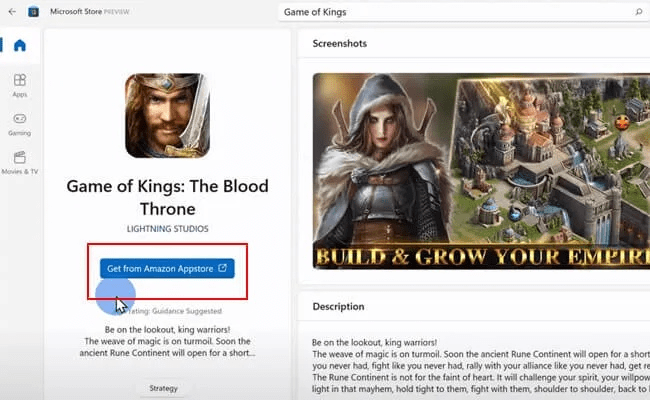The image size is (650, 400).
Task: Go to the Home page in sidebar
Action: [x=20, y=46]
